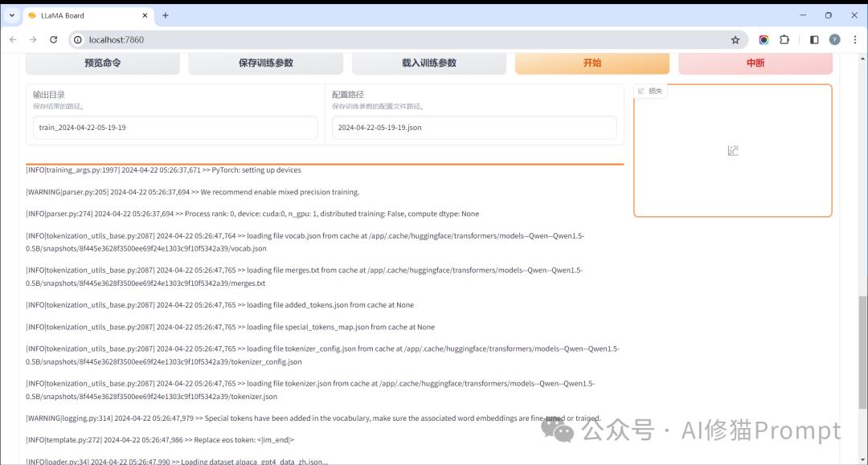Abort training with the 中断 button
The height and width of the screenshot is (465, 868).
coord(755,63)
